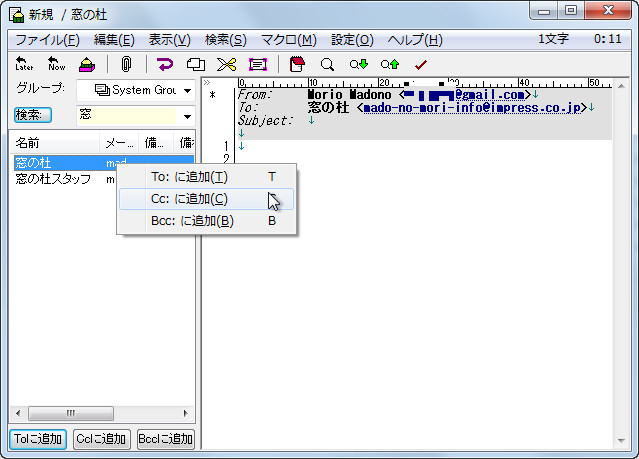Click the Subject: header line
The width and height of the screenshot is (639, 459).
[424, 121]
